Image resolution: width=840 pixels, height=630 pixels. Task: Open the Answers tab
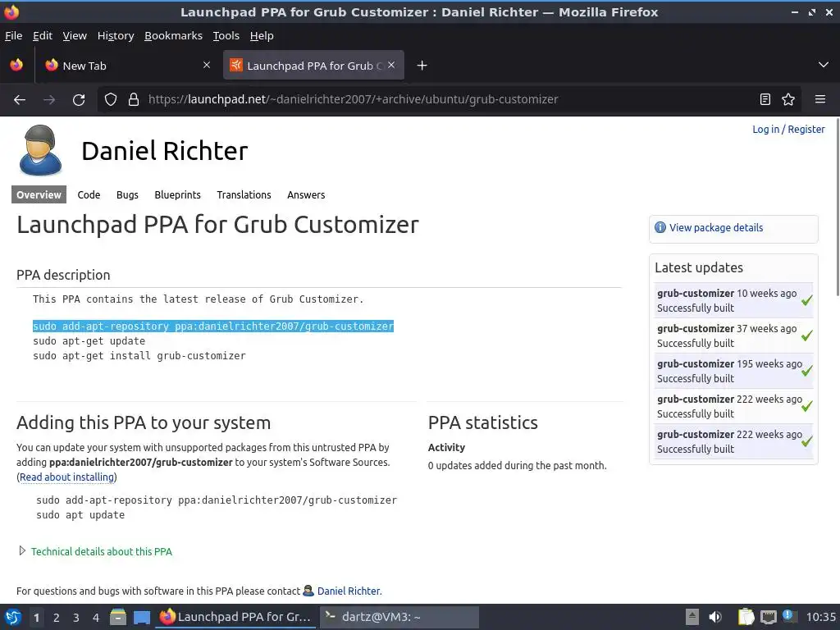[306, 194]
